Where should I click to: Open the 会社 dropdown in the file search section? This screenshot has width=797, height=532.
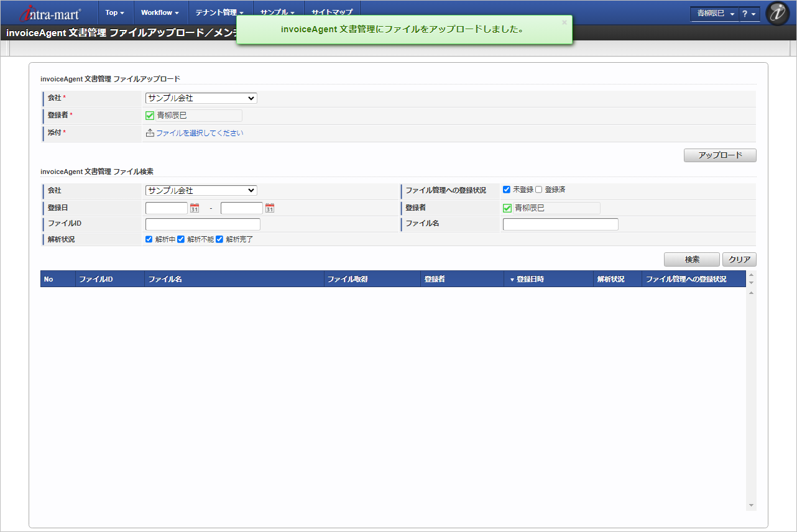(x=201, y=191)
